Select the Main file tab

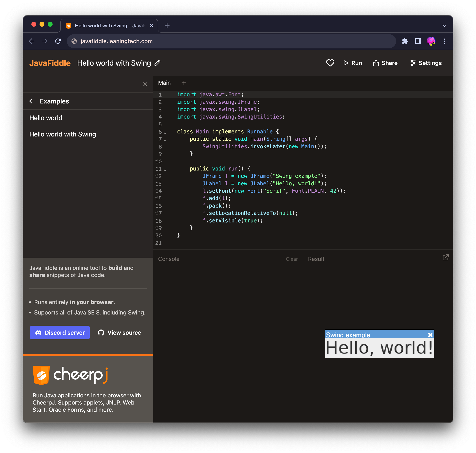(x=164, y=83)
